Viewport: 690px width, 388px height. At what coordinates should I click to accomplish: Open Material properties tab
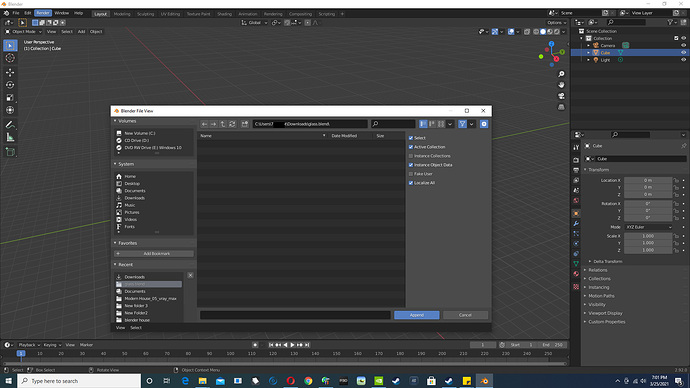(576, 274)
